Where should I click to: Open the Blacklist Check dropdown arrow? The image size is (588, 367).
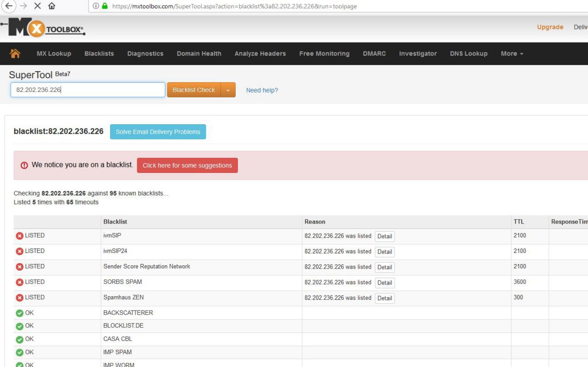[228, 90]
